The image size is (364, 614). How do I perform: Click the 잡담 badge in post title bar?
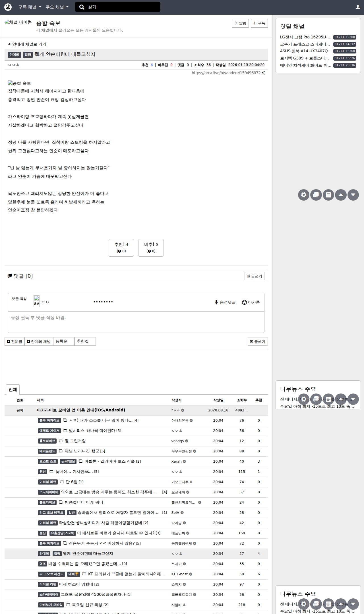(x=28, y=55)
